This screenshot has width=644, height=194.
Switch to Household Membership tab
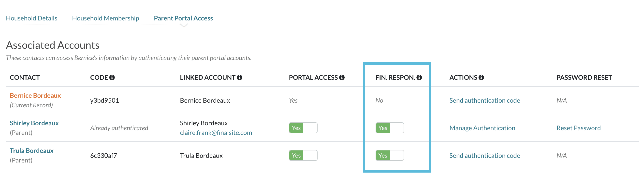pyautogui.click(x=105, y=18)
